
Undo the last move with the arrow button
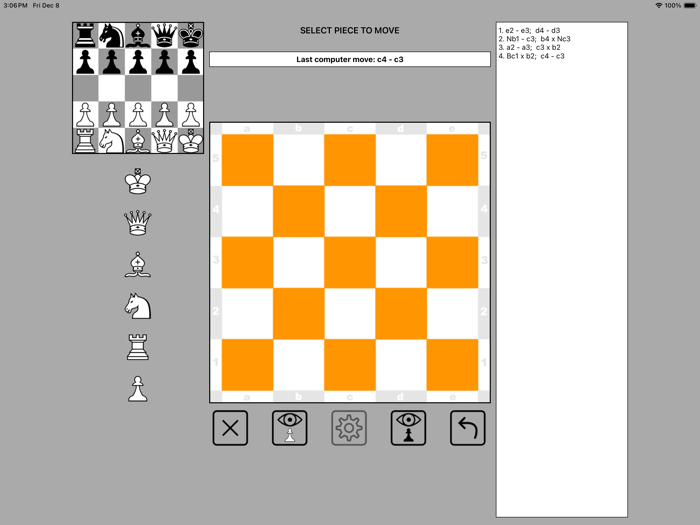pyautogui.click(x=468, y=428)
